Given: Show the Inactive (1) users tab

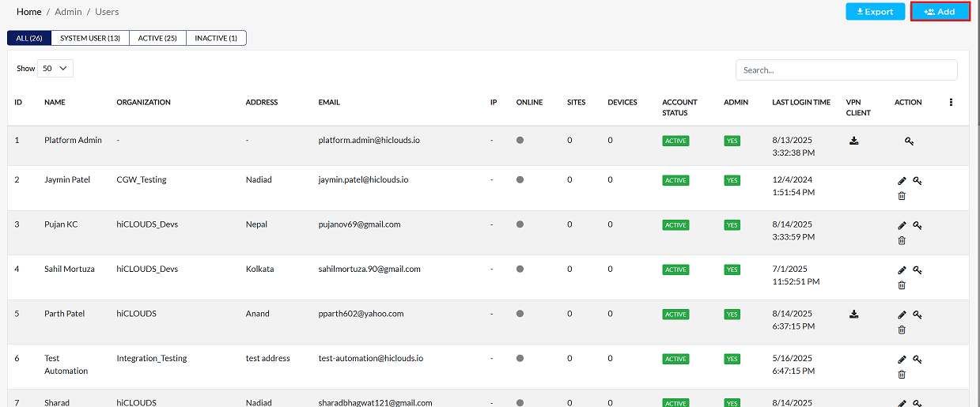Looking at the screenshot, I should (x=216, y=38).
